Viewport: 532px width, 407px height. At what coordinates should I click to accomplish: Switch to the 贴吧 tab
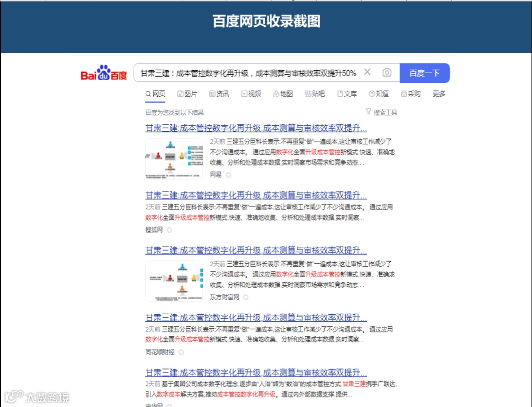click(x=315, y=94)
